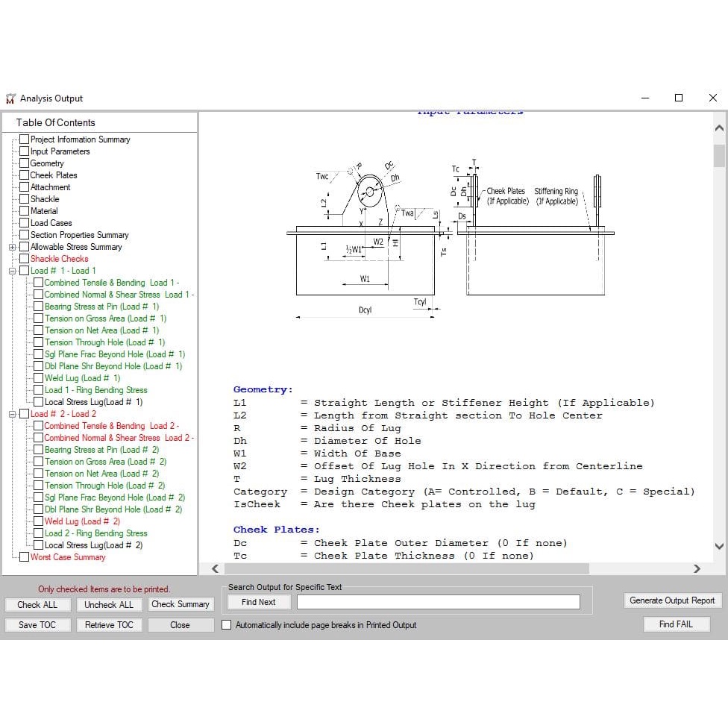Click Retrieve TOC
The width and height of the screenshot is (728, 728).
[109, 625]
